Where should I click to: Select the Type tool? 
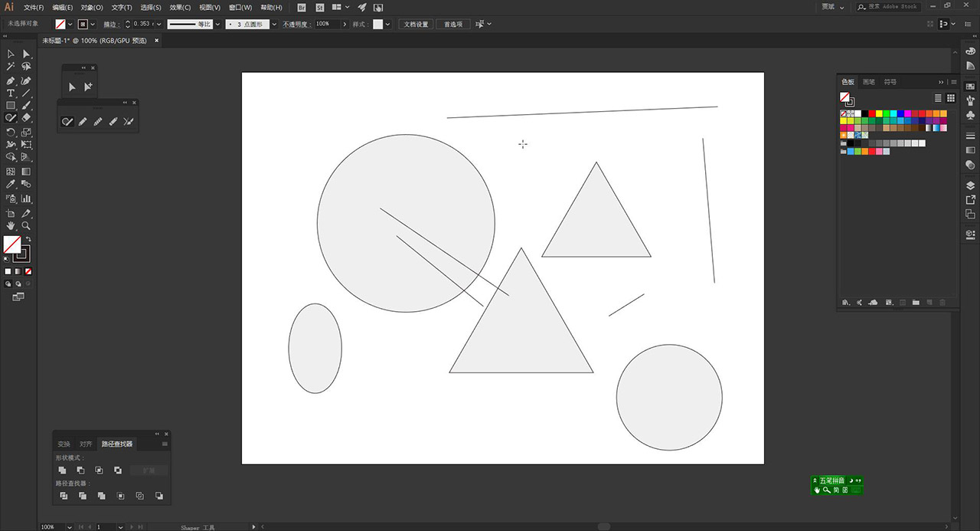point(11,93)
